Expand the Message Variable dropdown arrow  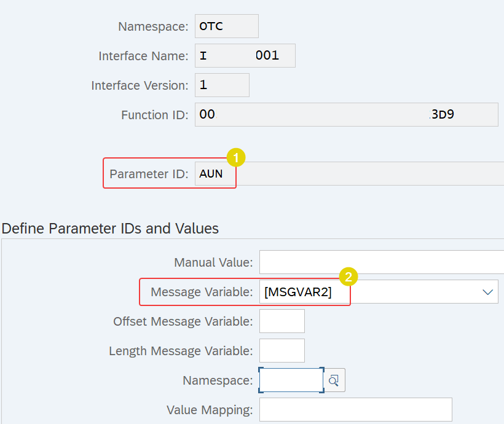pyautogui.click(x=487, y=292)
